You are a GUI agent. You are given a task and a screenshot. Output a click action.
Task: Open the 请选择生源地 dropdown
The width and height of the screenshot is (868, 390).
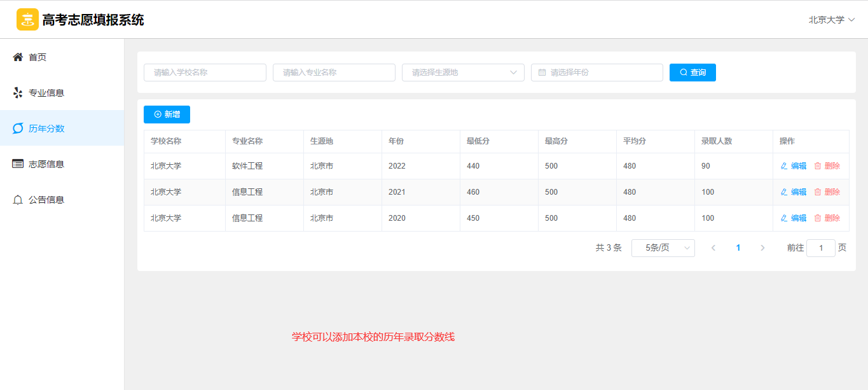(x=462, y=73)
